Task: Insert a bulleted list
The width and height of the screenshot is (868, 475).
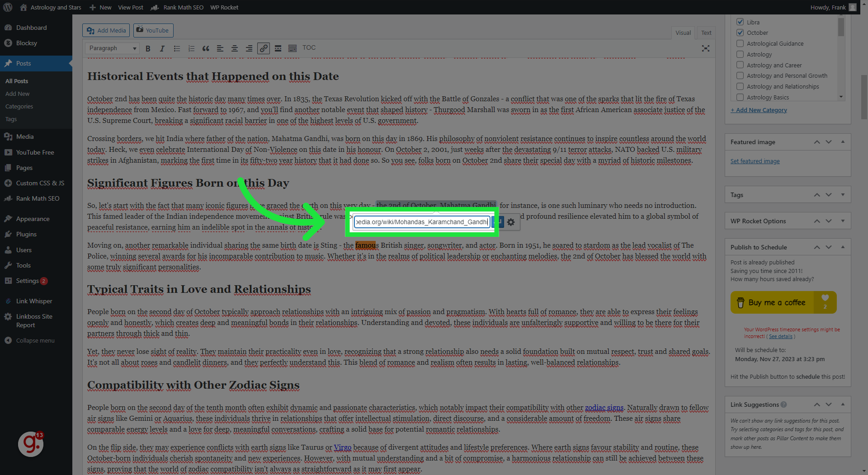Action: [x=177, y=48]
